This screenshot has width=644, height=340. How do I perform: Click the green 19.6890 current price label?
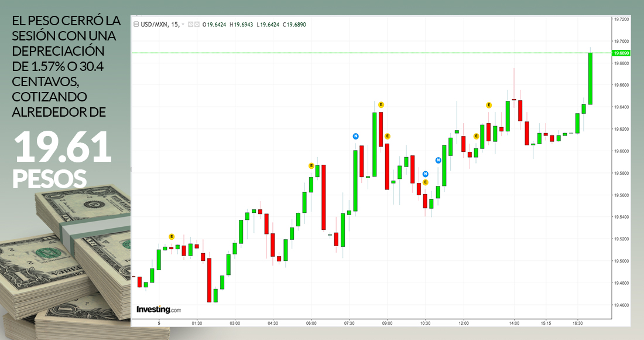(621, 53)
